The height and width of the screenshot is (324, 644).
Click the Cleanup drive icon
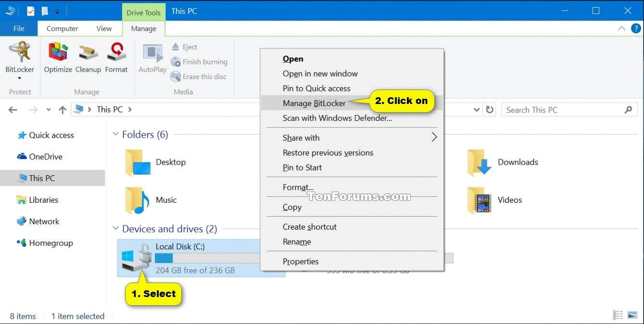point(88,52)
